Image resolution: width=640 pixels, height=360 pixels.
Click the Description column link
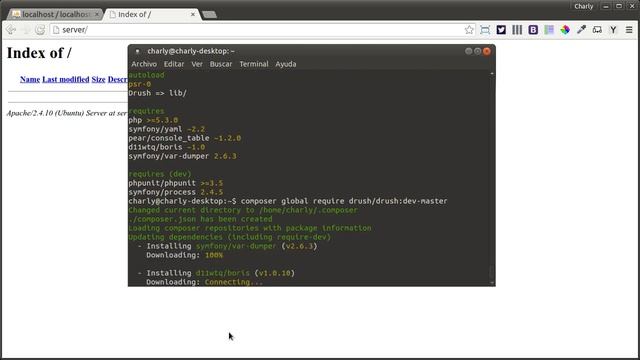tap(118, 79)
